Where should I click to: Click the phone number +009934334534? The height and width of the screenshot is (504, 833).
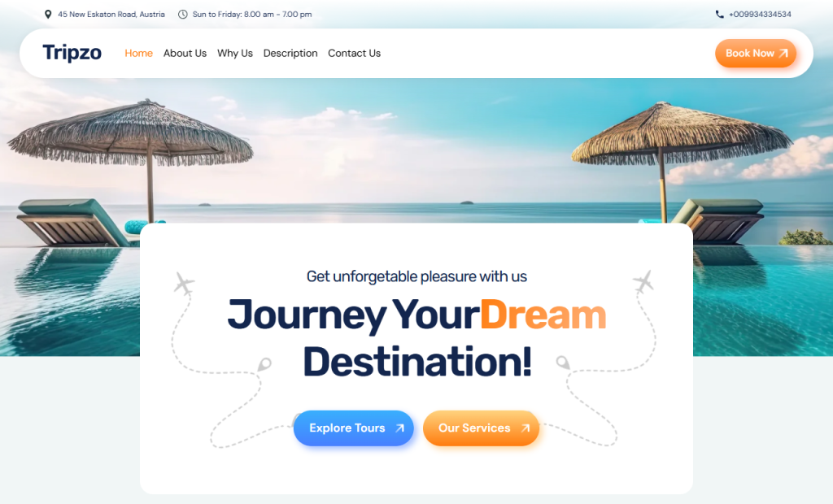pos(760,15)
